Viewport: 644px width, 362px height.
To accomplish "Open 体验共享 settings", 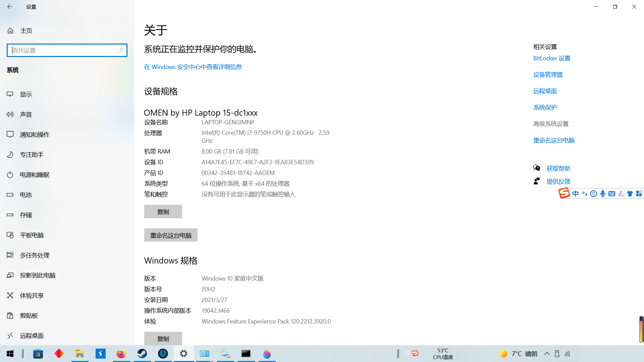I will 67,295.
